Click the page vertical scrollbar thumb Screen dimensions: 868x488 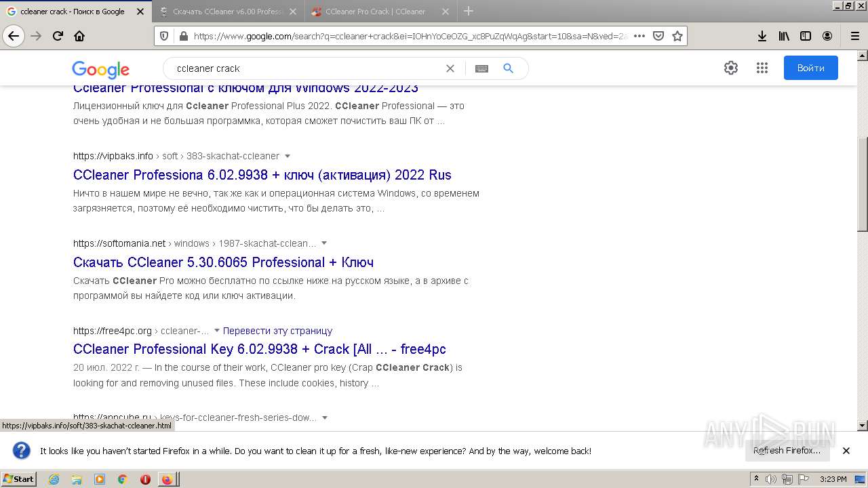click(x=863, y=184)
